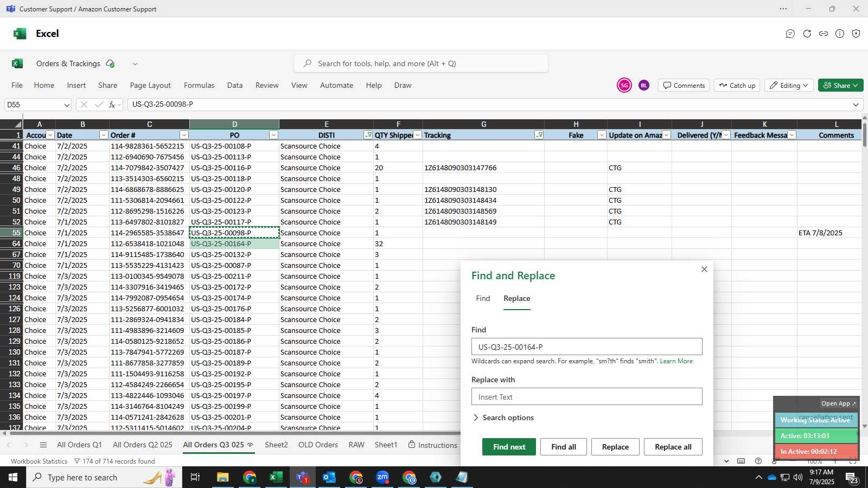Click the keyboard icon in the status bar
Image resolution: width=868 pixels, height=488 pixels.
pos(741,461)
